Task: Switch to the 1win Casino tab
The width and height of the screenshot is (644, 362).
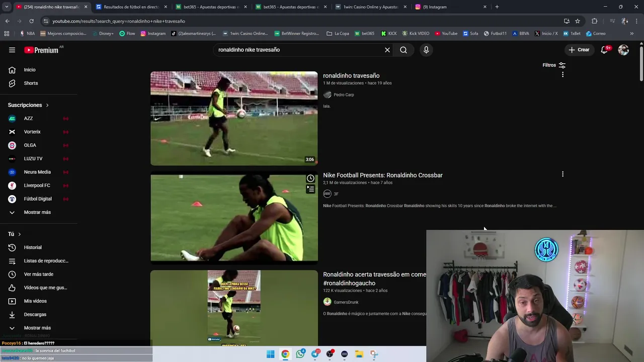Action: pyautogui.click(x=371, y=7)
